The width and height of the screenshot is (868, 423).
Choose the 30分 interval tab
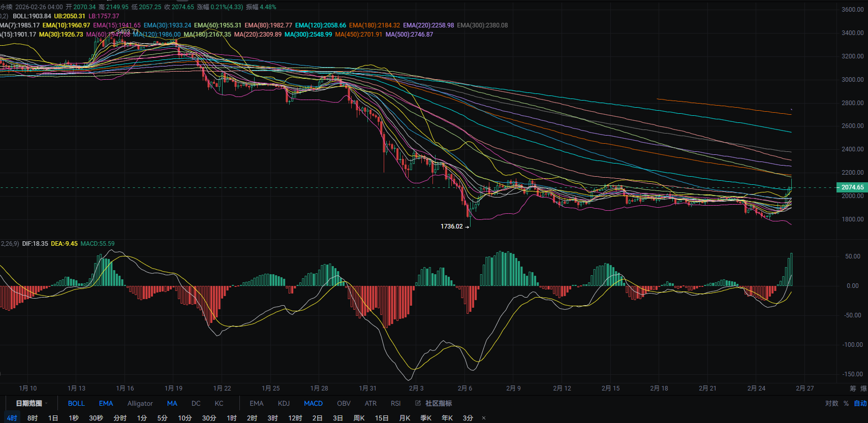tap(209, 418)
